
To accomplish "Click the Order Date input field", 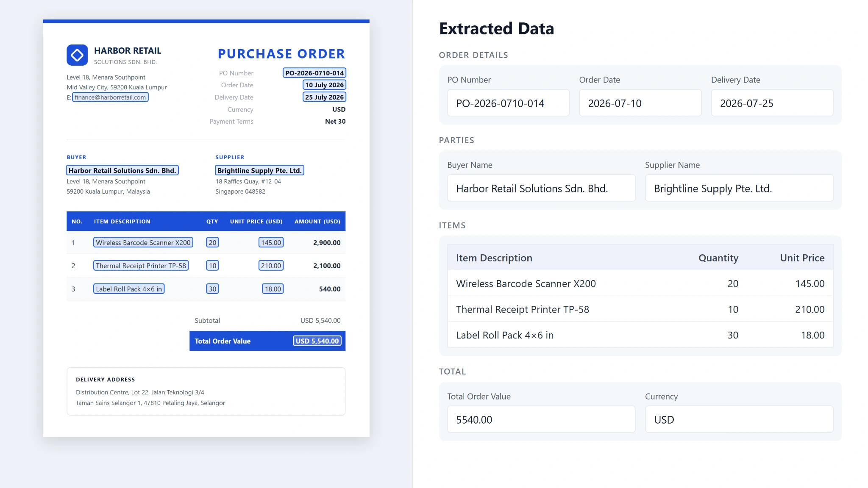I will pos(640,103).
